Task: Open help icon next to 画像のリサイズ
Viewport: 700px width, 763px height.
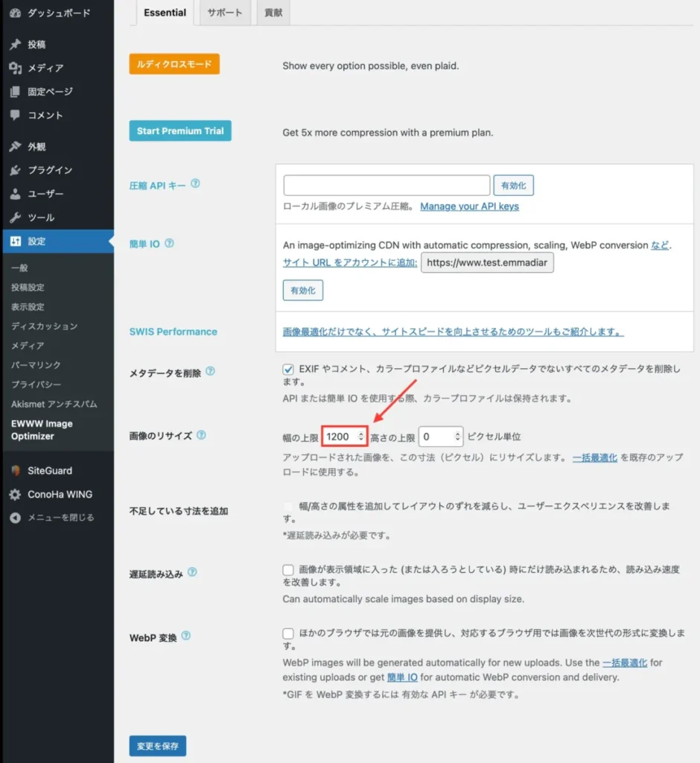Action: tap(201, 435)
